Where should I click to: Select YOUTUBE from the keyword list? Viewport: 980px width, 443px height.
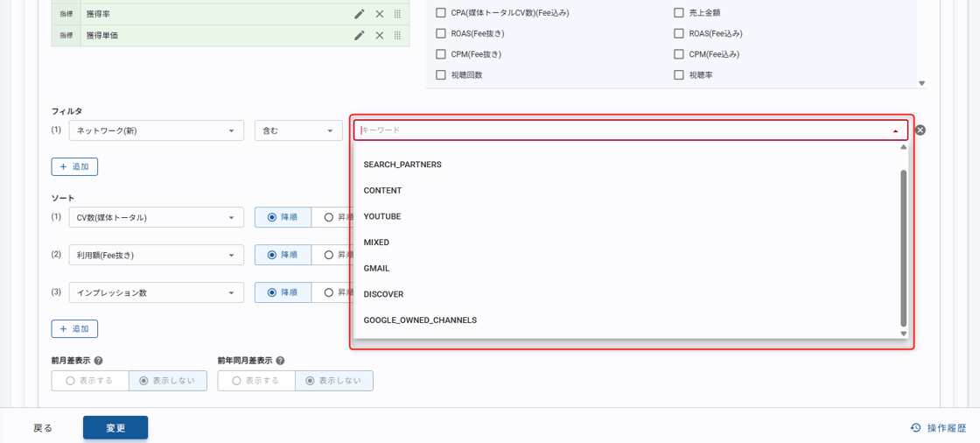pos(382,216)
